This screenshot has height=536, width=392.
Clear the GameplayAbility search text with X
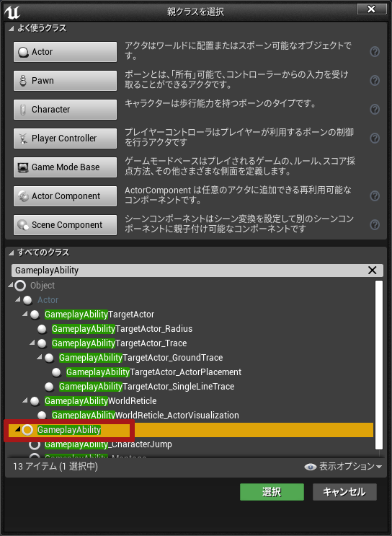point(373,271)
